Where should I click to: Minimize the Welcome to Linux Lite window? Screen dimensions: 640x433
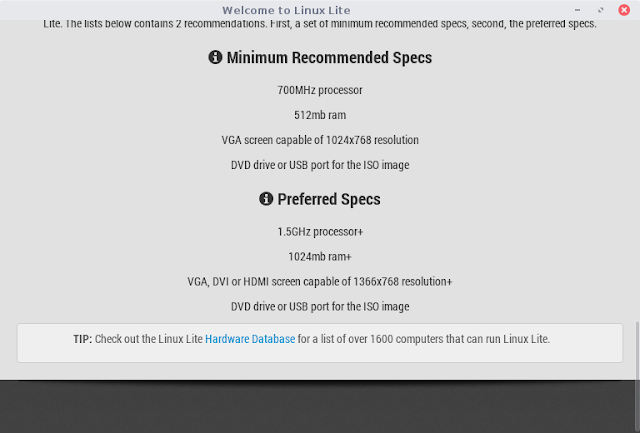(577, 10)
